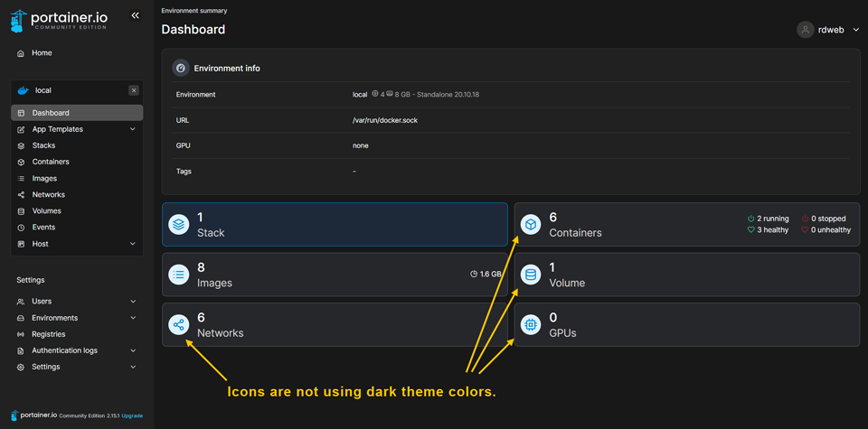The width and height of the screenshot is (868, 429).
Task: Open the 6 Networks dashboard tile
Action: click(335, 324)
